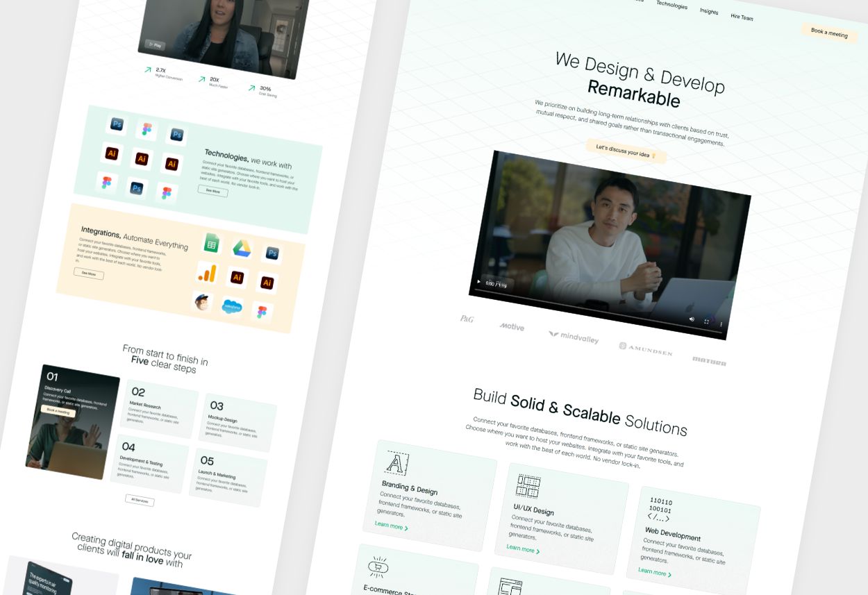Click See More in the Technologies section
The height and width of the screenshot is (595, 868).
pyautogui.click(x=212, y=191)
